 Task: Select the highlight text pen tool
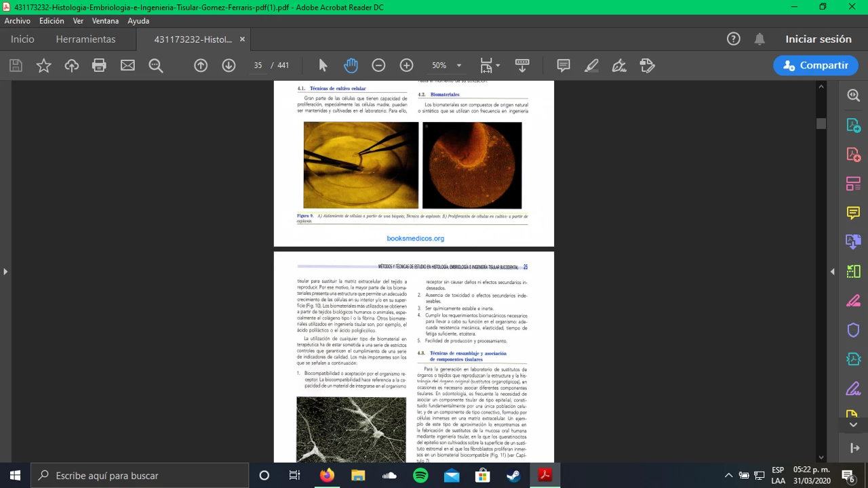pos(591,66)
